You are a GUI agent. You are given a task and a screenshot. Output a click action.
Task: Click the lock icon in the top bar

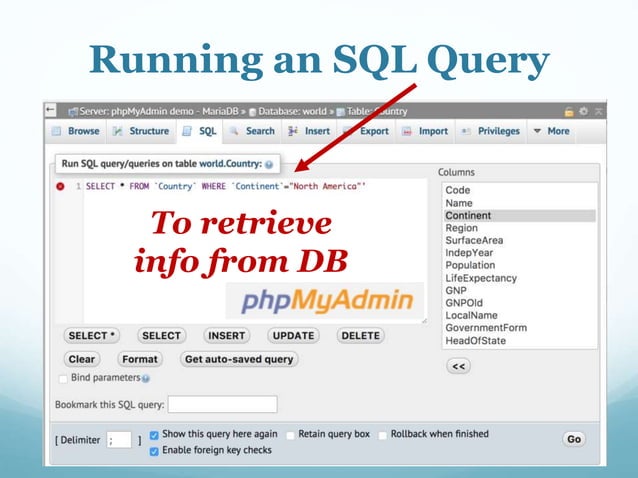coord(569,111)
